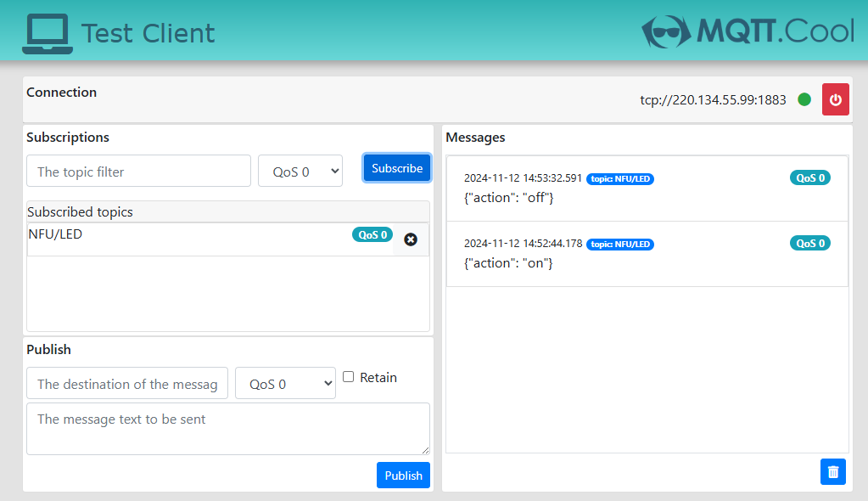Click the QoS 0 badge on NFU/LED subscription
868x501 pixels.
tap(372, 234)
